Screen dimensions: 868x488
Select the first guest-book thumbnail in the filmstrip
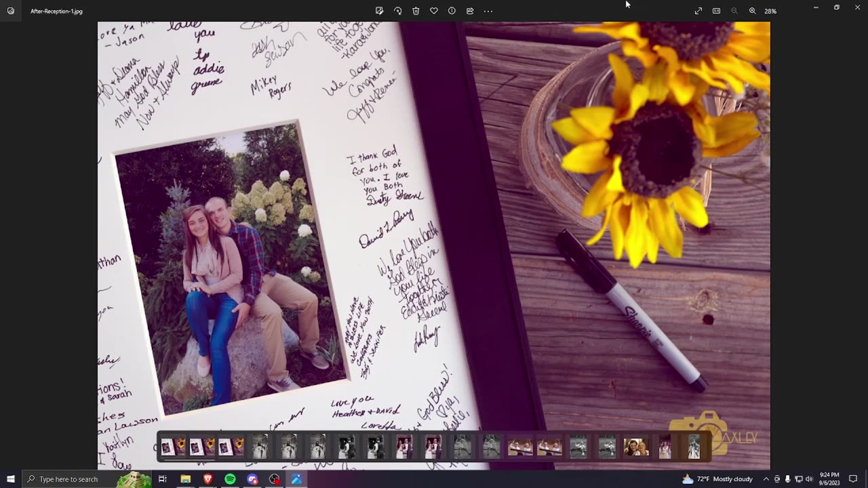(173, 447)
